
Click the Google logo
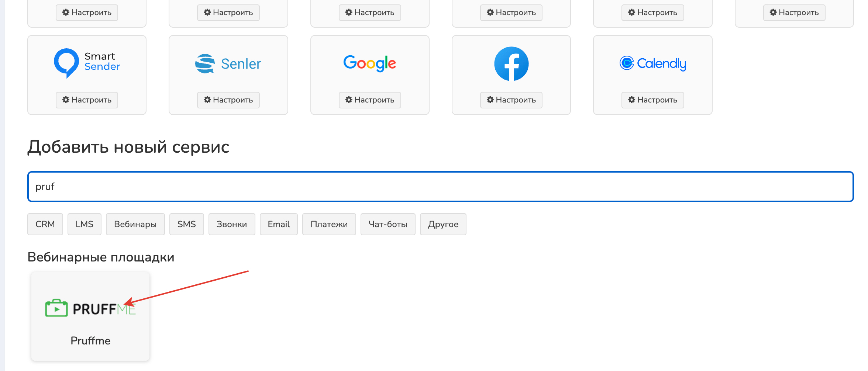[x=369, y=63]
